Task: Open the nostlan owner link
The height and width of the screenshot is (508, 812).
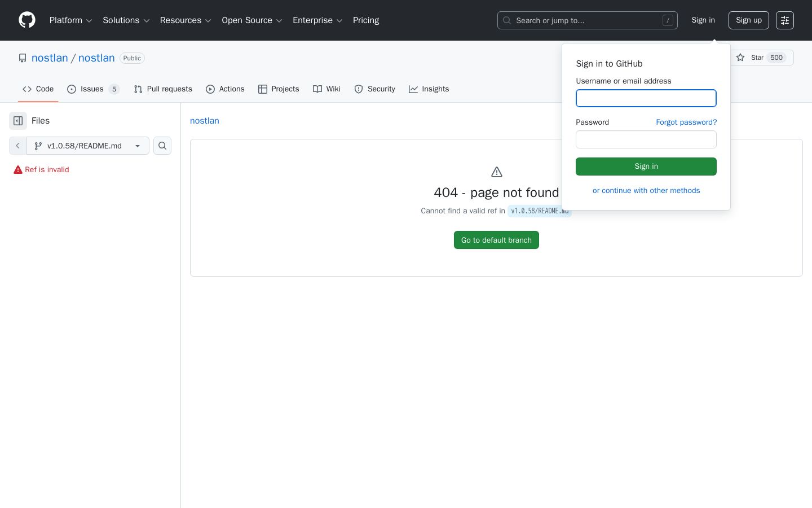Action: point(50,58)
